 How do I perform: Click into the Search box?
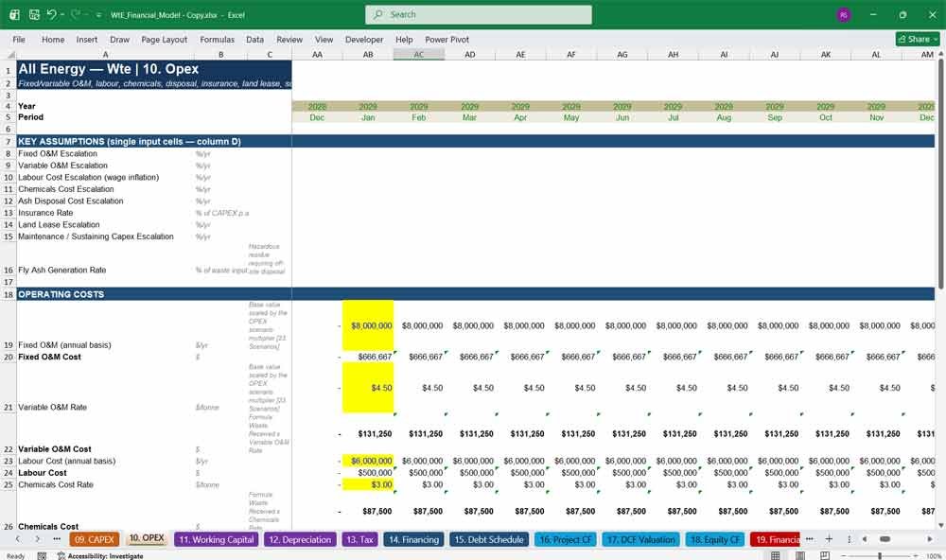click(x=479, y=14)
